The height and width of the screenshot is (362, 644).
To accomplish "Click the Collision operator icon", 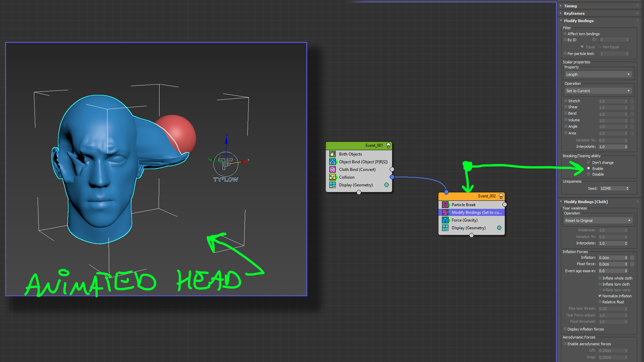I will pos(332,177).
